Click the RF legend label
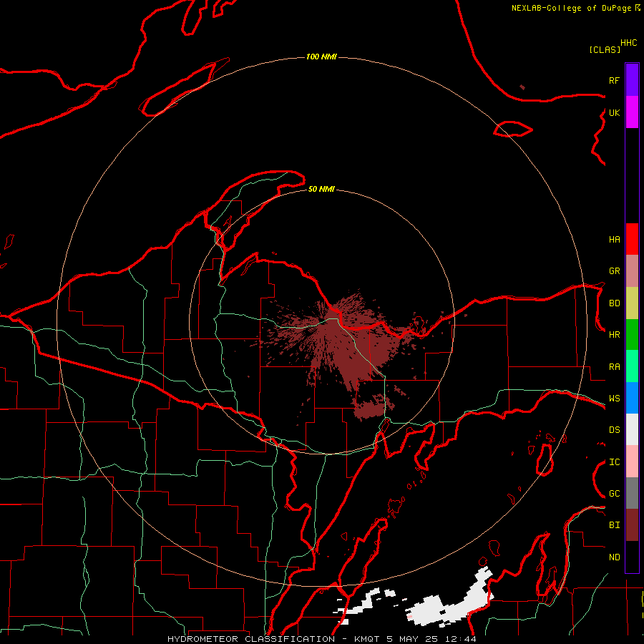This screenshot has height=644, width=644. 614,80
